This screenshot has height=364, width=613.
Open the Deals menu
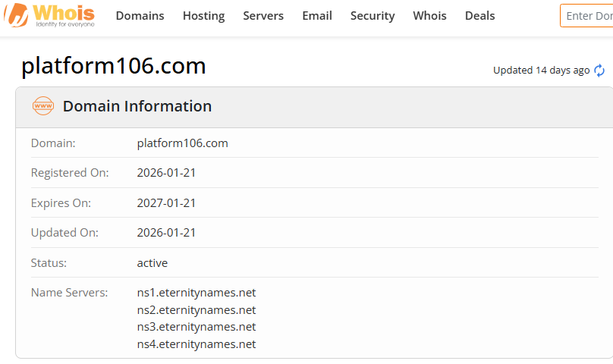(x=479, y=16)
